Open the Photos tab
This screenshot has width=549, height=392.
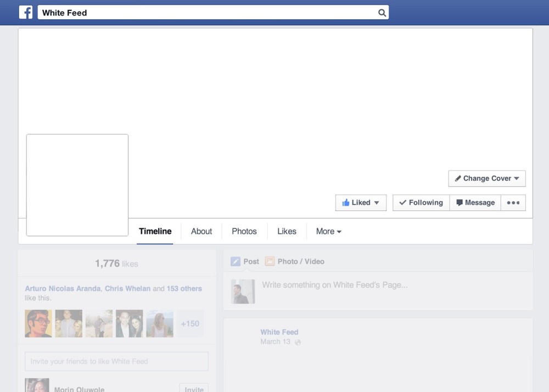244,231
